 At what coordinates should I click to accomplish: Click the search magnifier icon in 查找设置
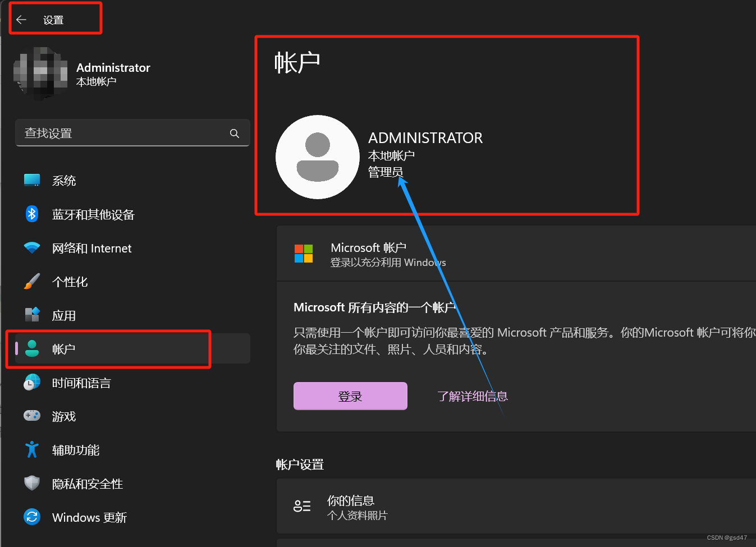click(x=235, y=133)
